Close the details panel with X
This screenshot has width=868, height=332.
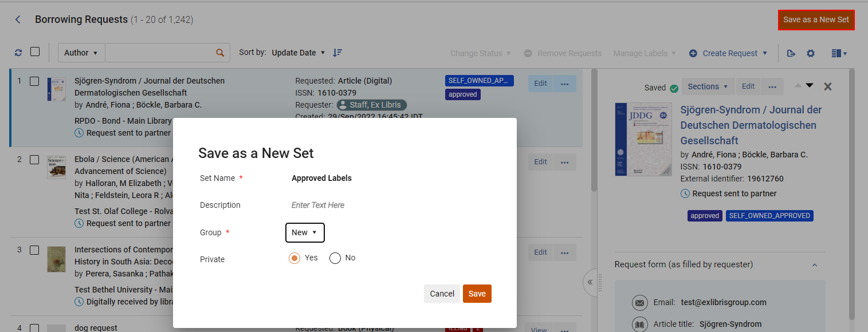(x=827, y=86)
